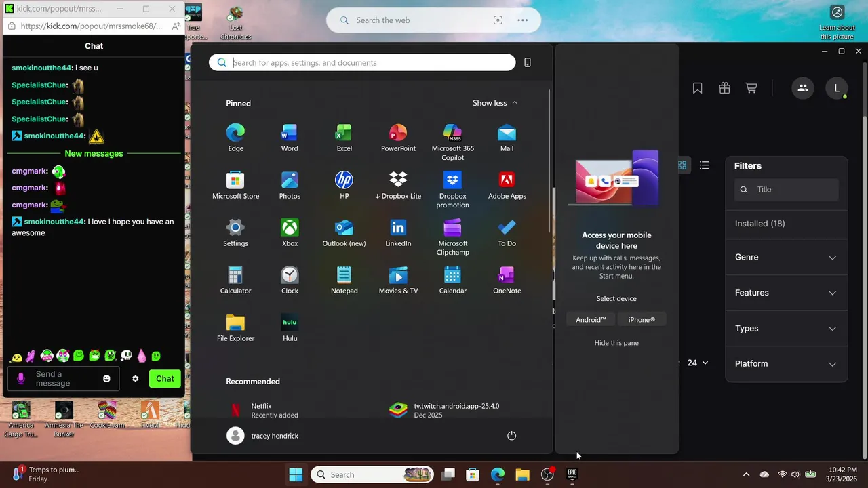Screen dimensions: 868x488
Task: Open the HP pinned app
Action: point(344,185)
